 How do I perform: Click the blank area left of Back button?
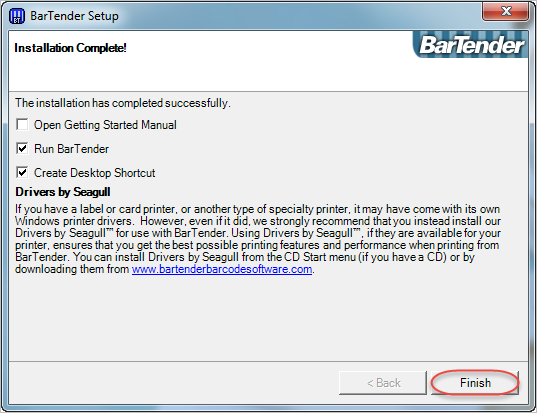pos(174,383)
